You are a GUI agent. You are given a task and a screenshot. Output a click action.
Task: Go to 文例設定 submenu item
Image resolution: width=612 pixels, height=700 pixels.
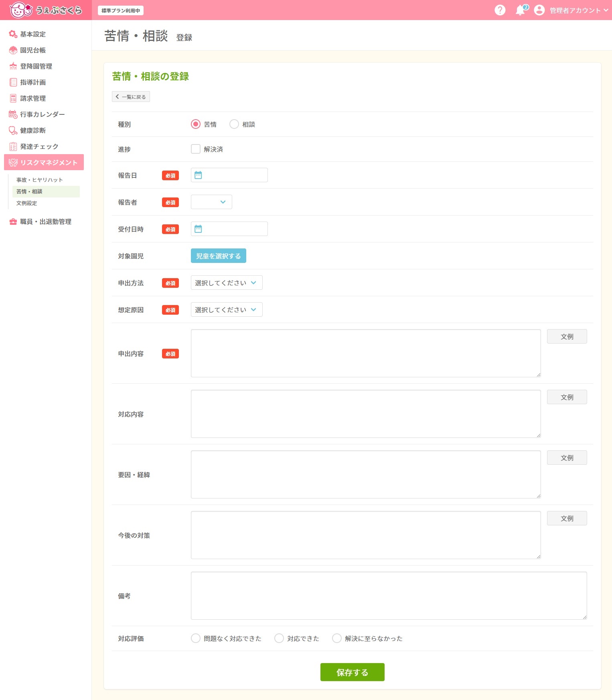click(46, 203)
